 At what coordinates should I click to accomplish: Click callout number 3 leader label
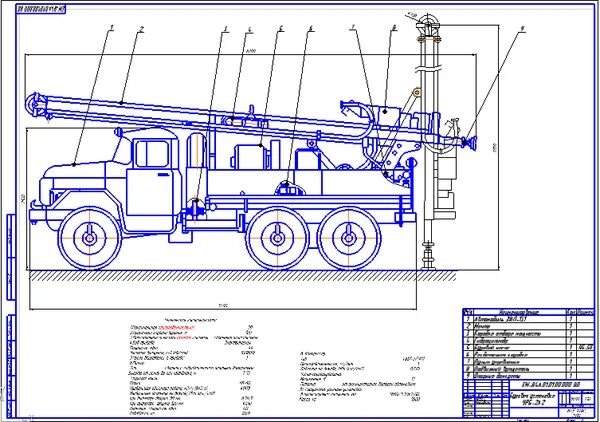pos(226,28)
